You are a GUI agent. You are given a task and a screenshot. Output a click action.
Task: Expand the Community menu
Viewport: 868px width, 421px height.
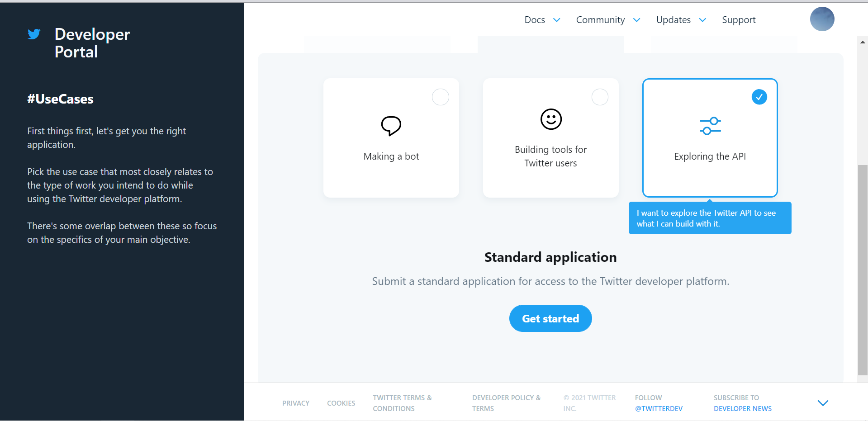[x=600, y=19]
